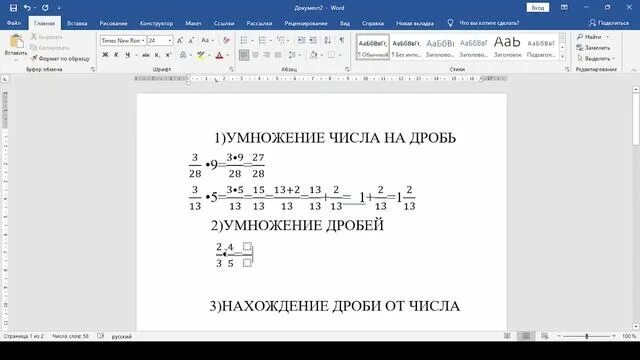Increase font size with the larger A icon
Image resolution: width=640 pixels, height=360 pixels.
tap(180, 40)
